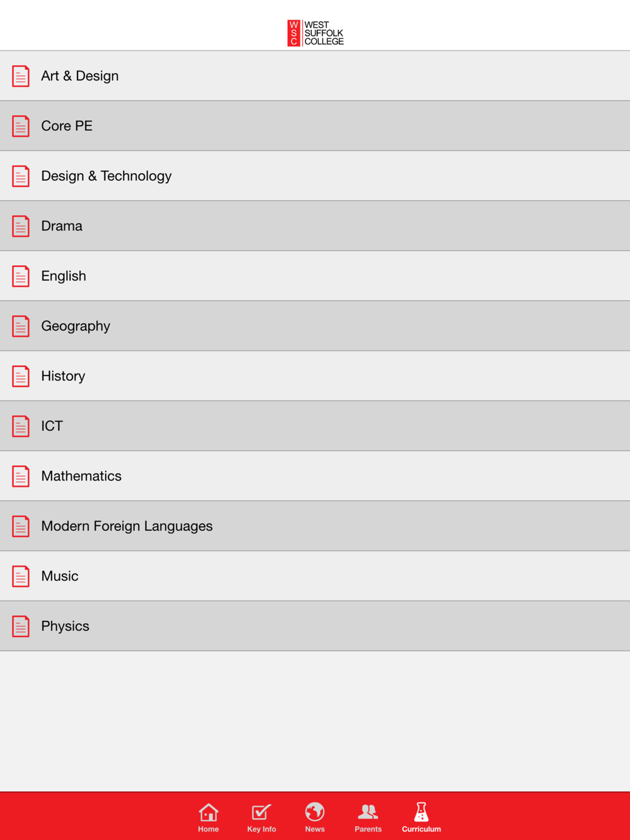Image resolution: width=630 pixels, height=840 pixels.
Task: Click the document icon next to Drama
Action: (21, 226)
